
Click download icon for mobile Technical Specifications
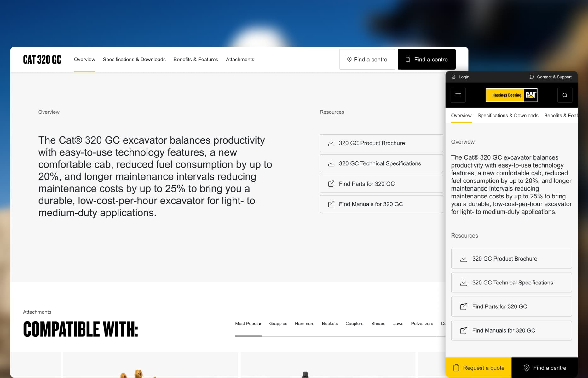pyautogui.click(x=464, y=283)
